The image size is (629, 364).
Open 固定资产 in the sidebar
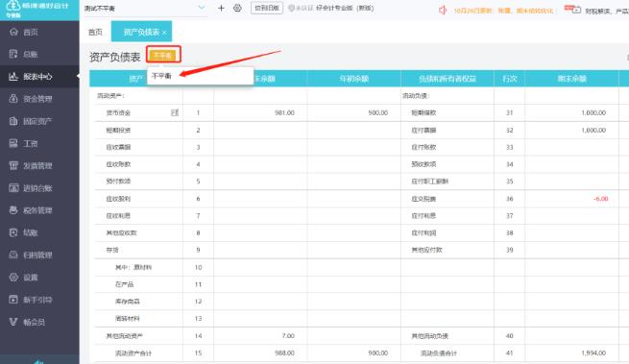coord(39,121)
